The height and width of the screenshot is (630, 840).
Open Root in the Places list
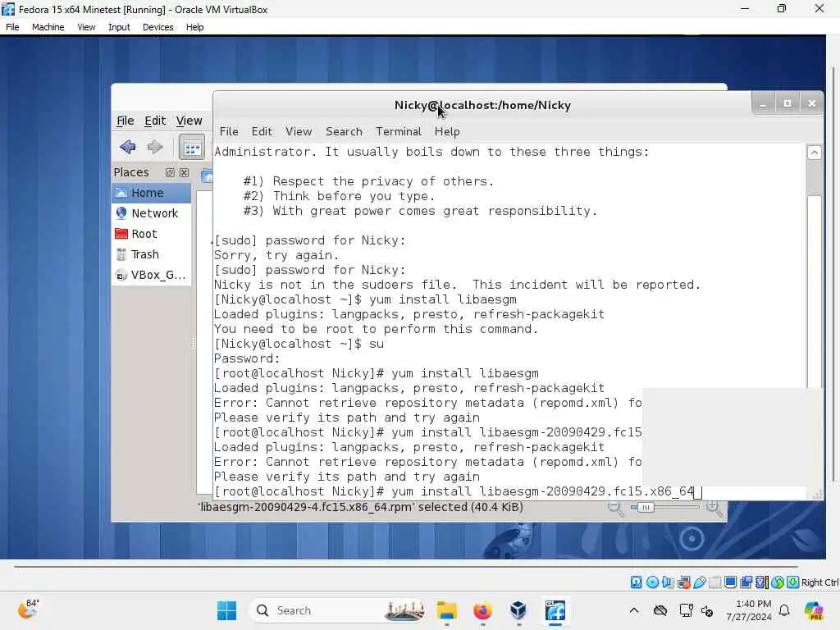tap(151, 234)
